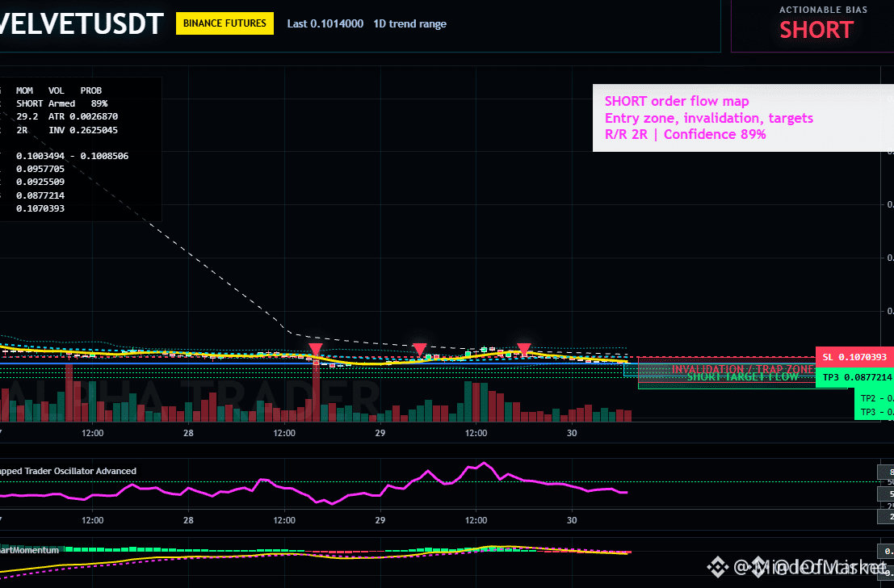Click the INV 0.2625045 value

(x=83, y=130)
